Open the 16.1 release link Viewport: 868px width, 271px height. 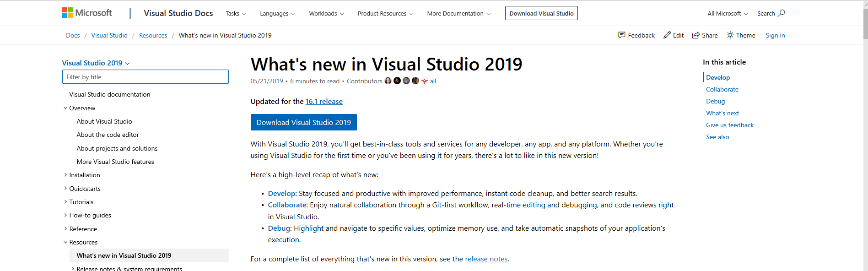point(324,102)
